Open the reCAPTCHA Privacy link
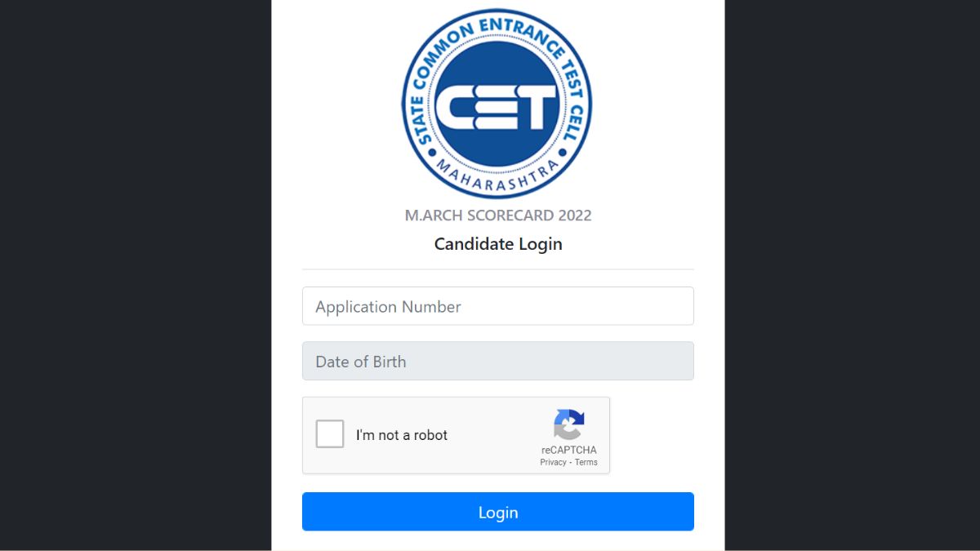Screen dimensions: 980x551 pos(553,462)
